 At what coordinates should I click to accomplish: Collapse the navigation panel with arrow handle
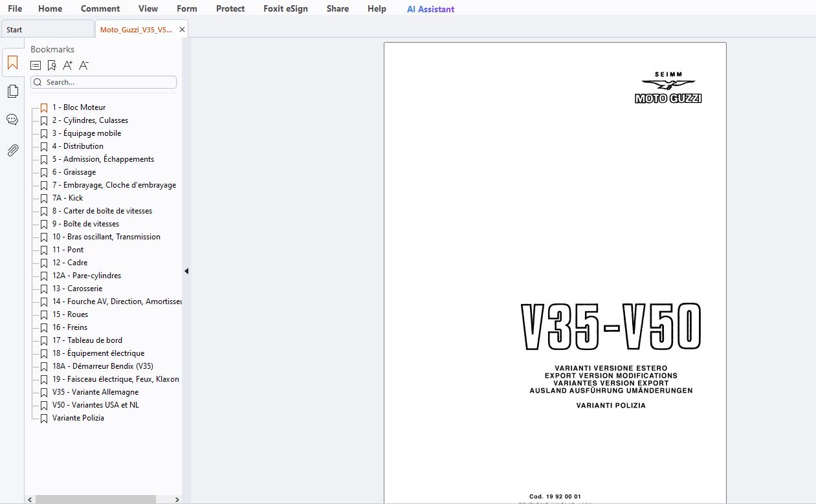[186, 271]
